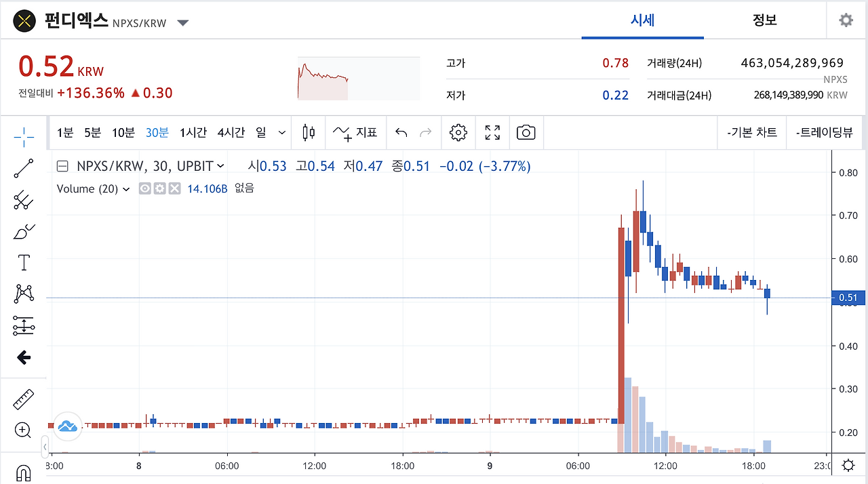Open axis settings gear at bottom right

point(848,466)
